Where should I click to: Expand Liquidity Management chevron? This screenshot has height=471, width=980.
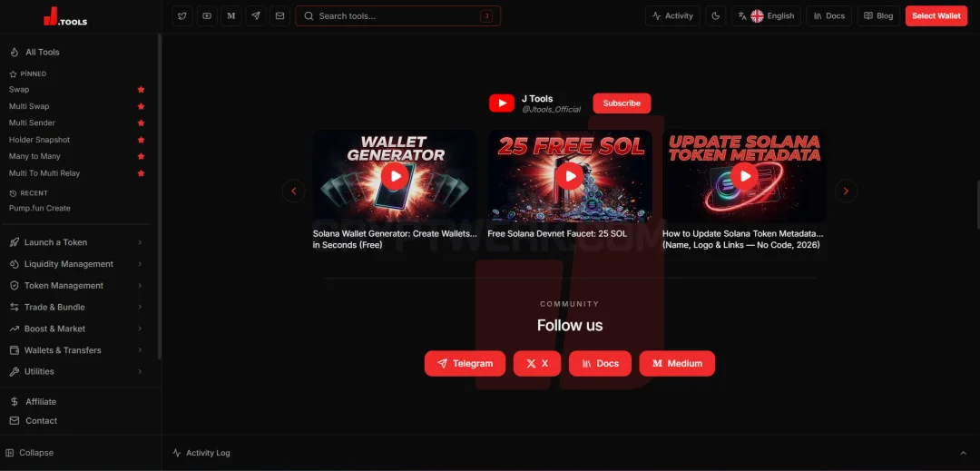click(x=140, y=264)
